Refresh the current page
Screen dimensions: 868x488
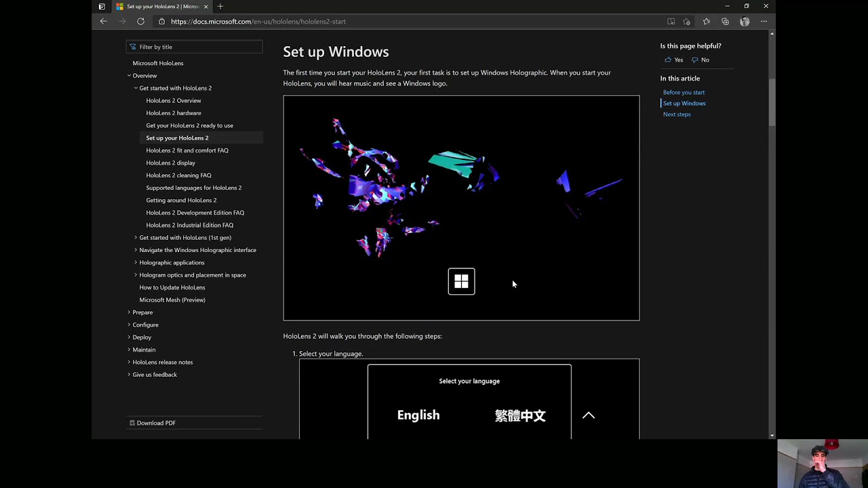click(140, 21)
